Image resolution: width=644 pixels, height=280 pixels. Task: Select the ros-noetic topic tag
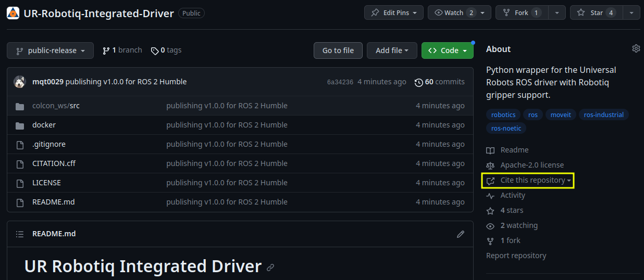pos(506,128)
